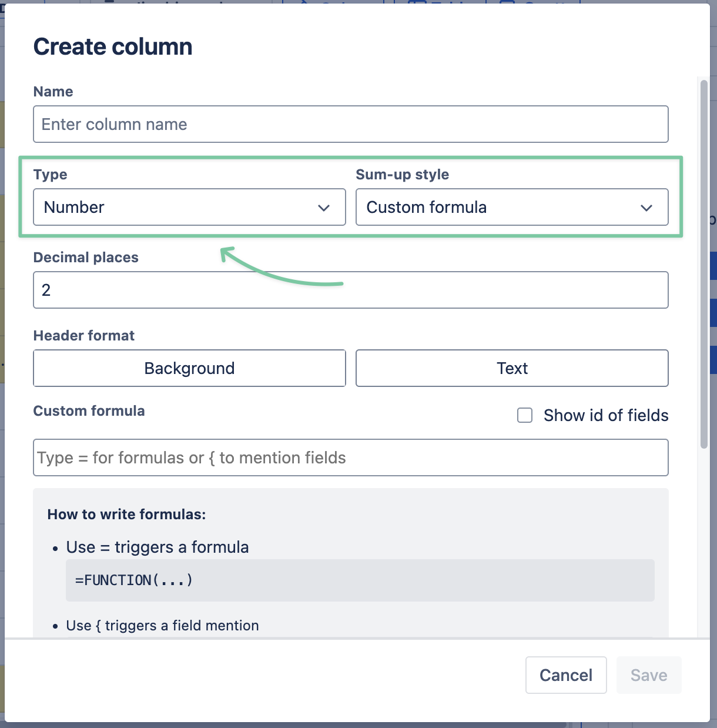Focus the Enter column name field

tap(350, 124)
